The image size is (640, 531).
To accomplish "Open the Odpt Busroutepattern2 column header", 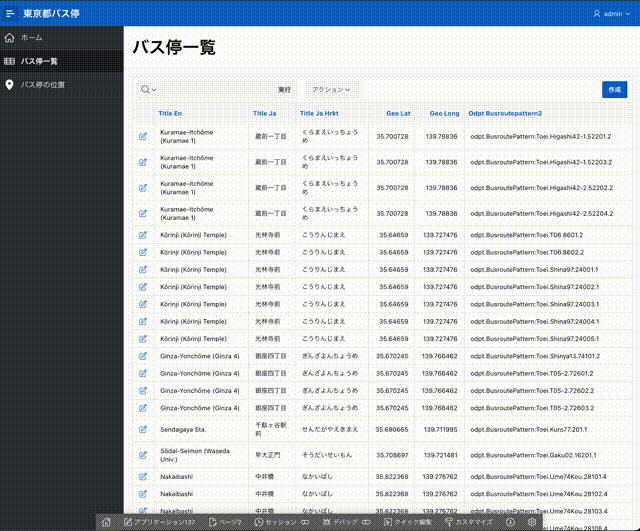I will (x=505, y=113).
